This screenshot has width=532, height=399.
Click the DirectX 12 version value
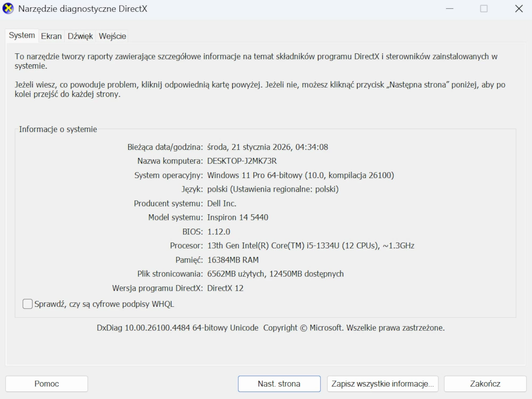click(225, 288)
